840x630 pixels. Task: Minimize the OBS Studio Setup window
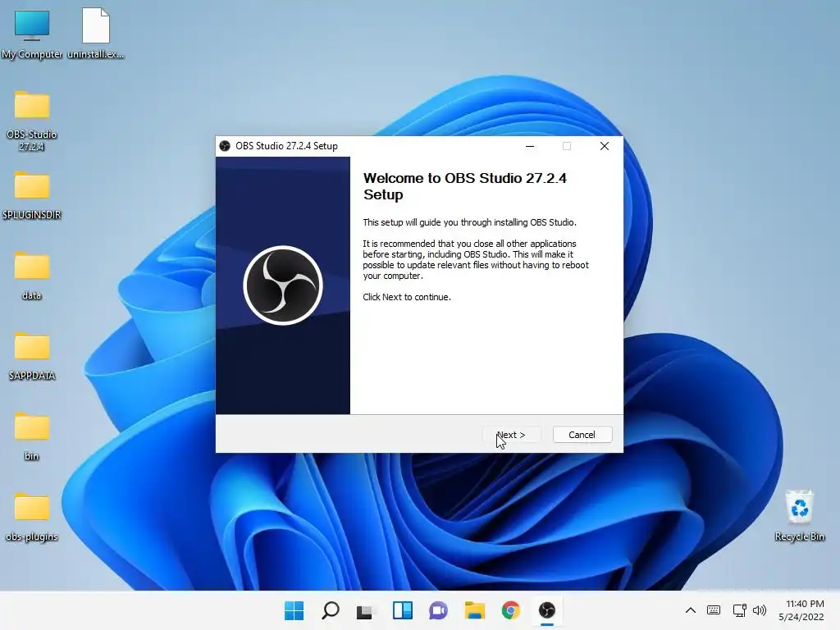pos(530,146)
